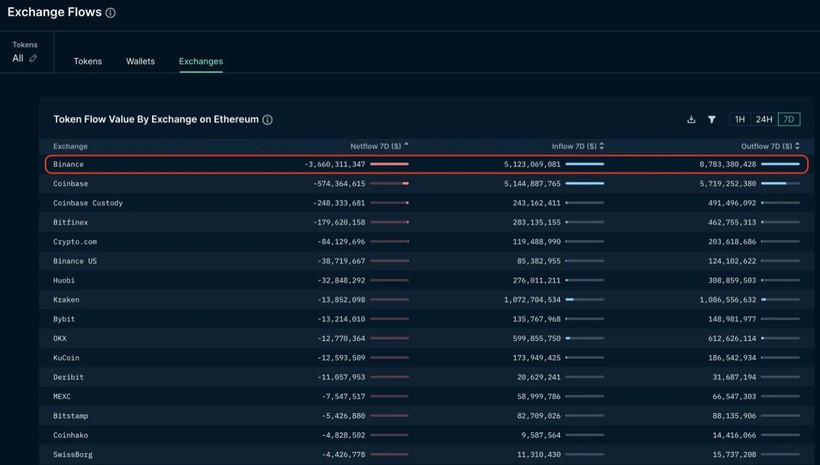Select the MEXC exchange name

tap(62, 396)
